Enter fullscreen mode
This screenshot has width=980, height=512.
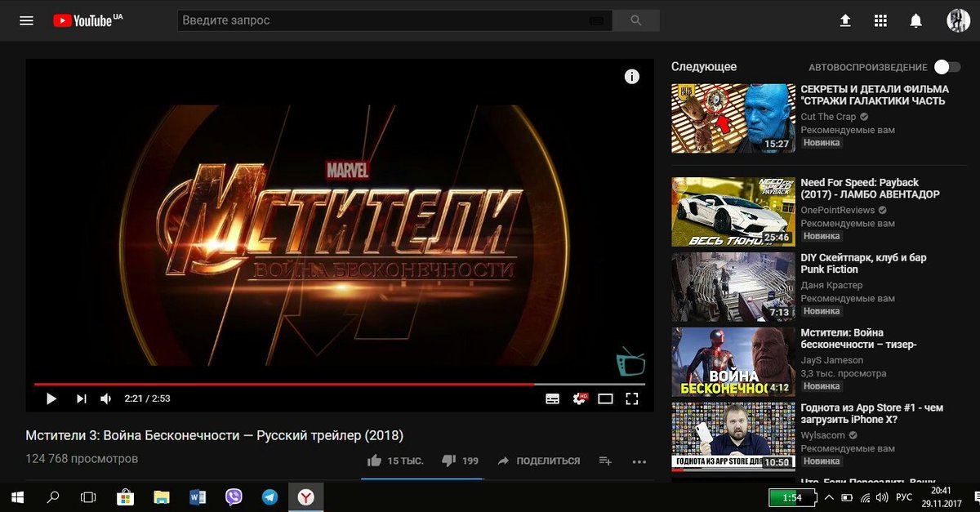point(631,398)
